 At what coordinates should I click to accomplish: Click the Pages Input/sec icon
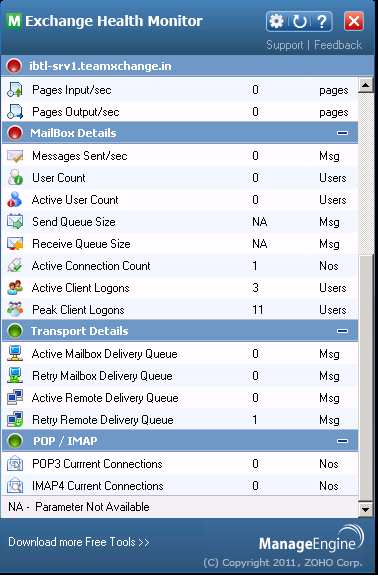(x=15, y=90)
